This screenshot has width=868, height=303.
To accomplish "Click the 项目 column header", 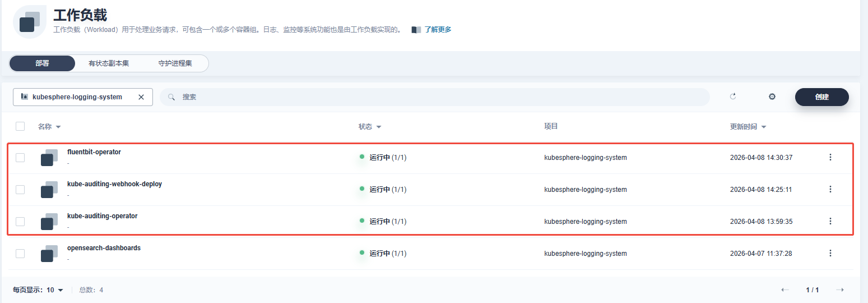I will (x=551, y=126).
